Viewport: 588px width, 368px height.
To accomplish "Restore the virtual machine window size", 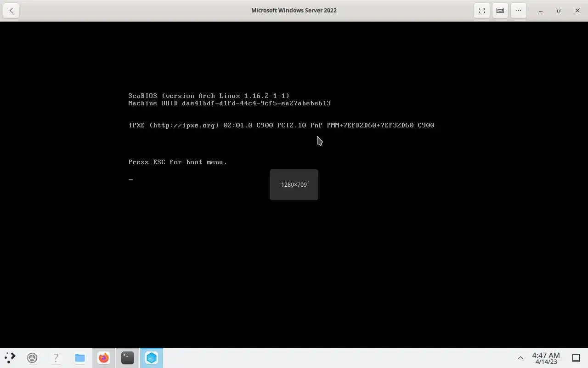I will 559,11.
